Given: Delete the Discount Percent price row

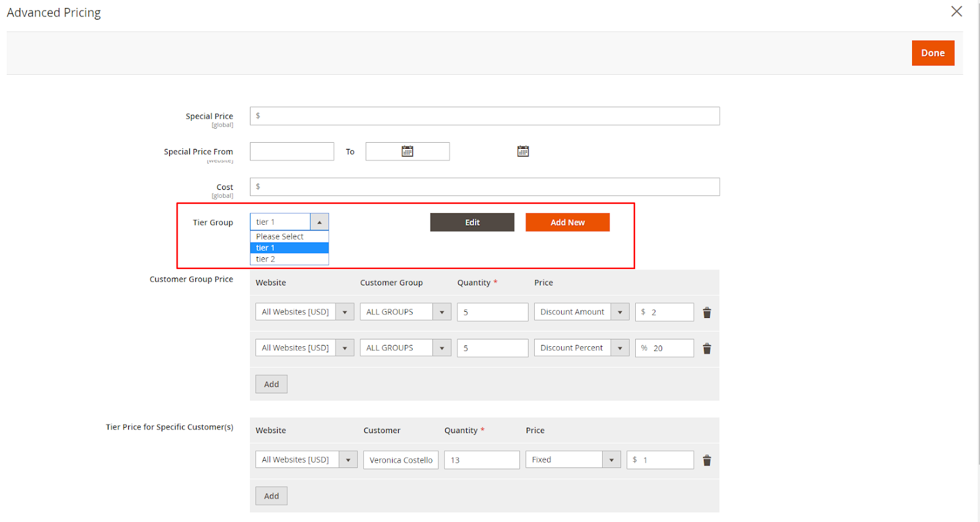Looking at the screenshot, I should click(706, 349).
